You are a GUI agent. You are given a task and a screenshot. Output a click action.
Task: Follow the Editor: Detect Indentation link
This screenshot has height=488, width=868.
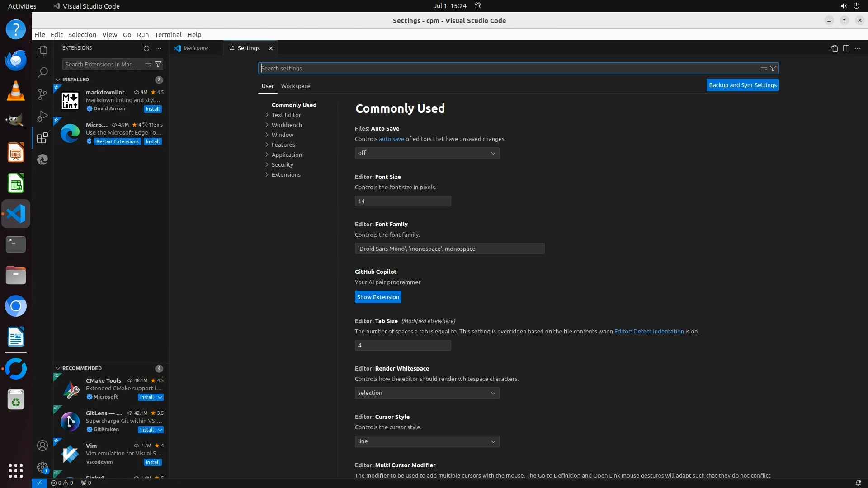(649, 331)
